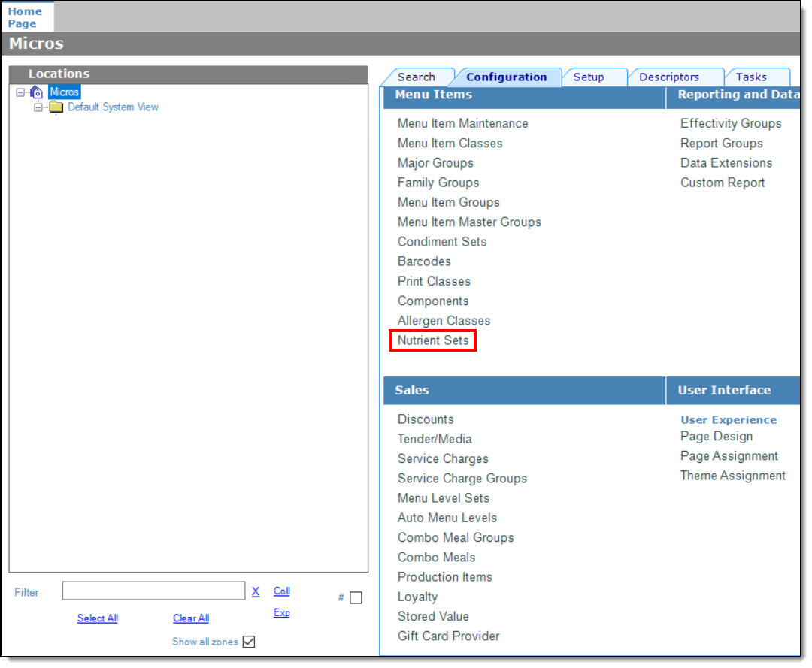Open Menu Item Master Groups
This screenshot has height=668, width=812.
tap(469, 222)
